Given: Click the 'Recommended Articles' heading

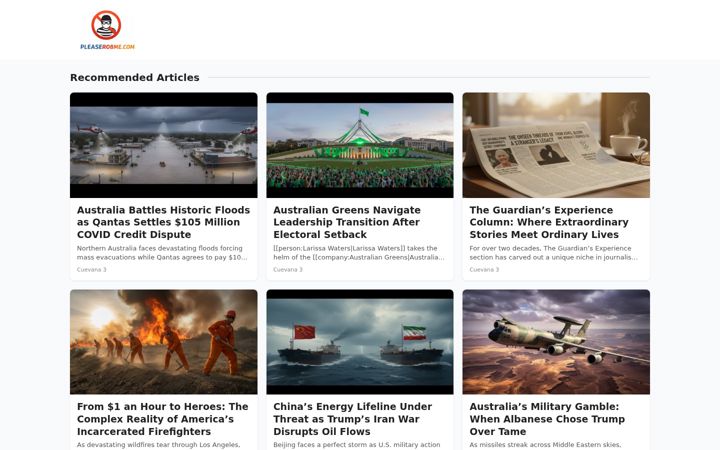Looking at the screenshot, I should 135,78.
